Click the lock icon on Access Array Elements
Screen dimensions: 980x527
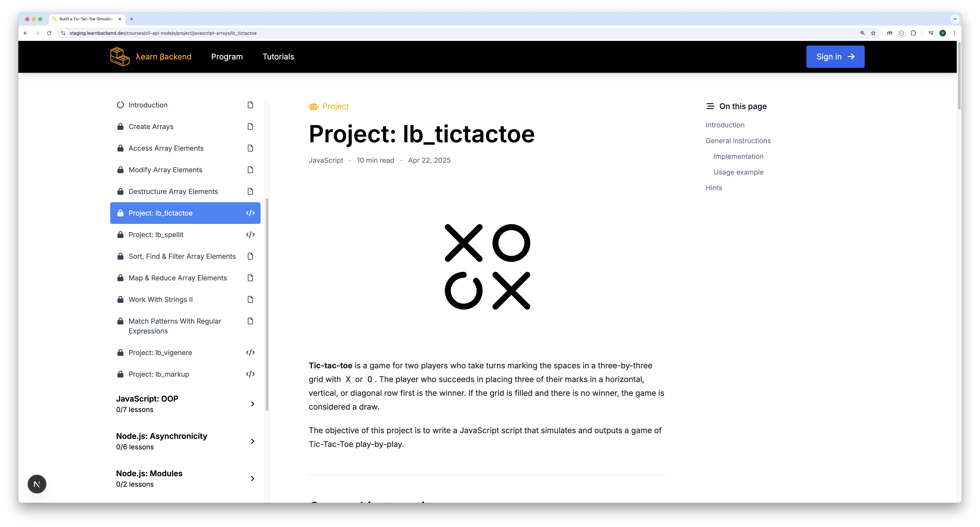click(120, 148)
